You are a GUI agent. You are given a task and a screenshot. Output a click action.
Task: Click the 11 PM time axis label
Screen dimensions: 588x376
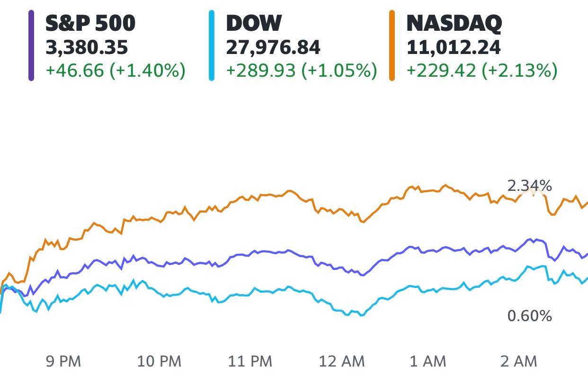click(x=250, y=362)
